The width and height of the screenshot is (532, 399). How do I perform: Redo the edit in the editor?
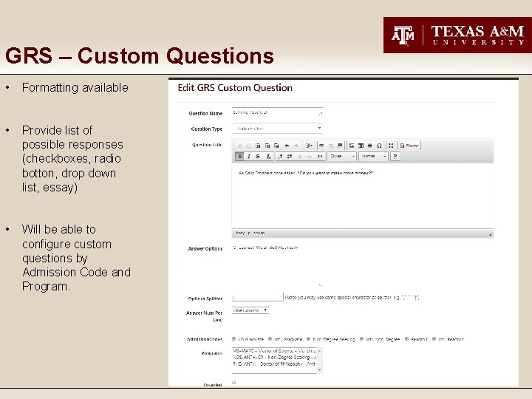click(296, 146)
